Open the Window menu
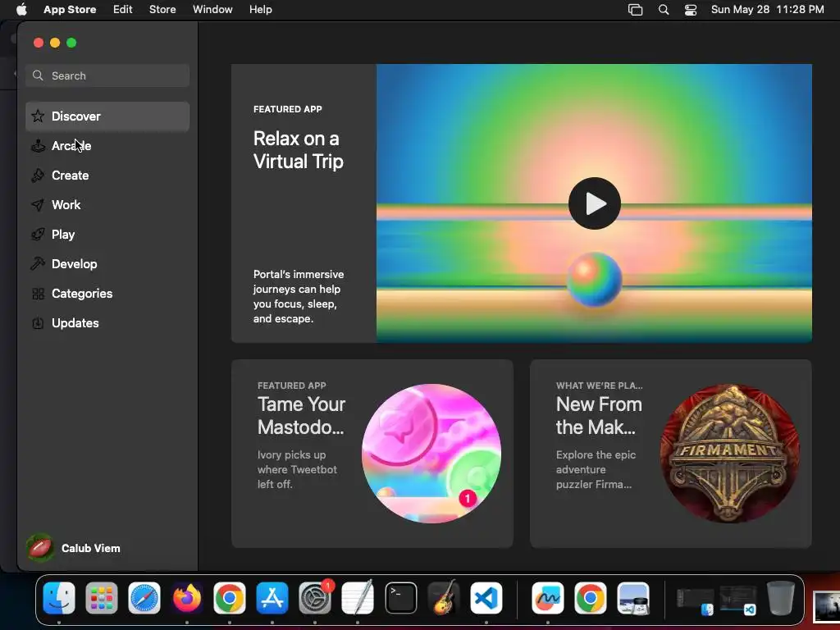Viewport: 840px width, 630px height. coord(212,10)
